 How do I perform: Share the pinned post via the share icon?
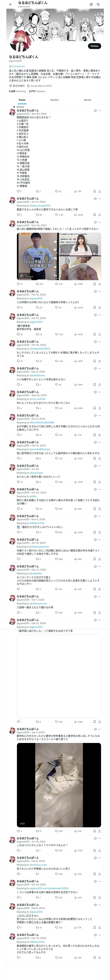click(99, 191)
